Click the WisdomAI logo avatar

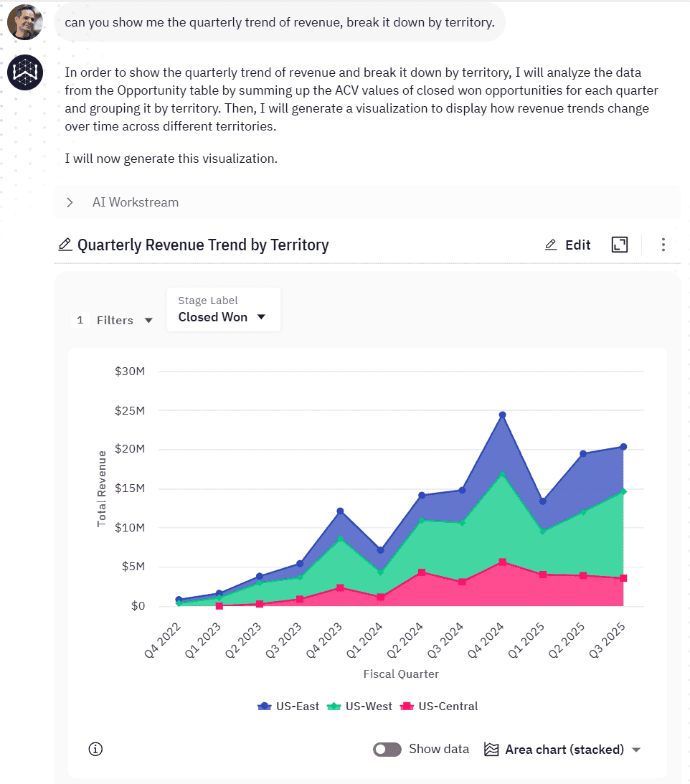tap(24, 72)
